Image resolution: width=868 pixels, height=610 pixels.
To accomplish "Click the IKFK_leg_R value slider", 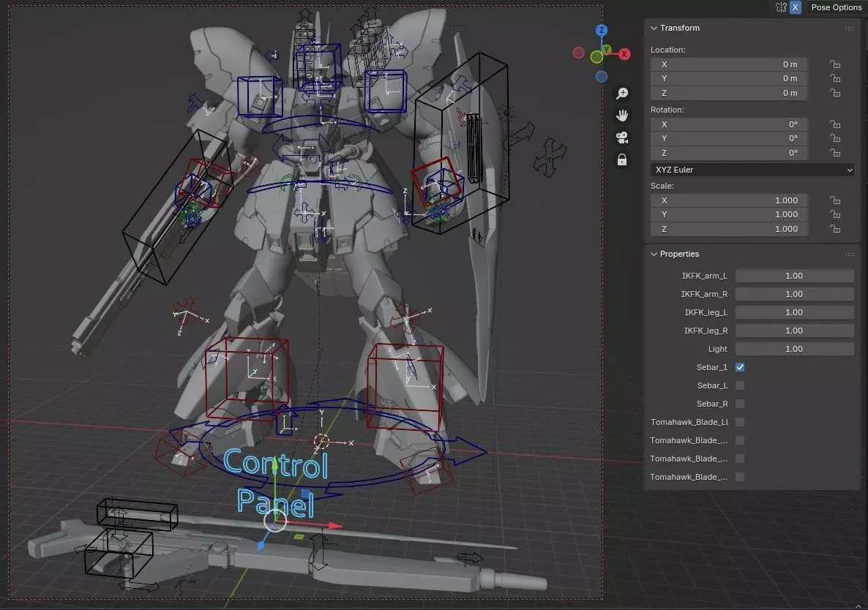I will 794,330.
